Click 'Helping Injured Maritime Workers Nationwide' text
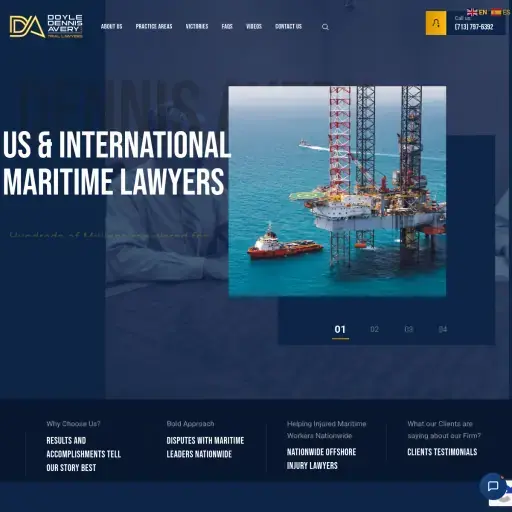The width and height of the screenshot is (512, 512). click(326, 430)
